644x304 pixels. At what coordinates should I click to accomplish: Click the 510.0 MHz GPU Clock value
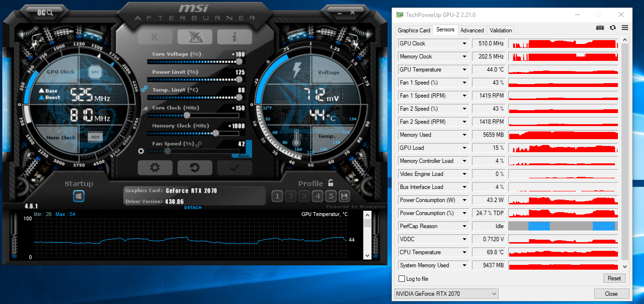pos(489,43)
